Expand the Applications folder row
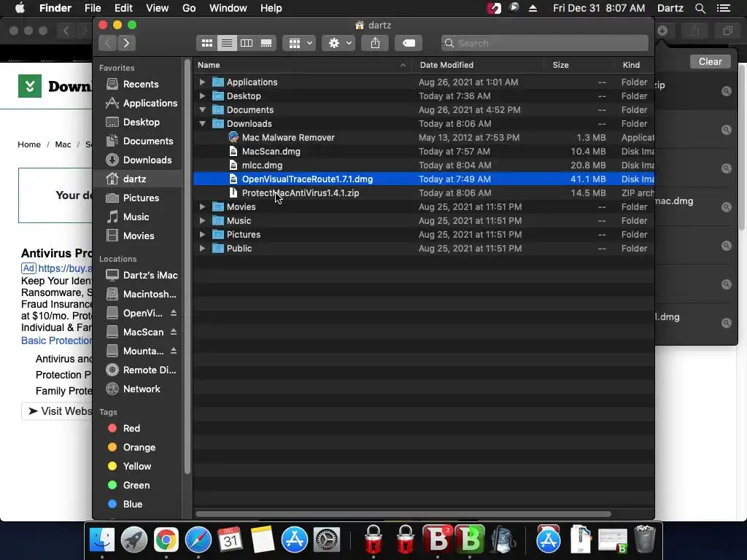This screenshot has height=560, width=747. point(202,82)
